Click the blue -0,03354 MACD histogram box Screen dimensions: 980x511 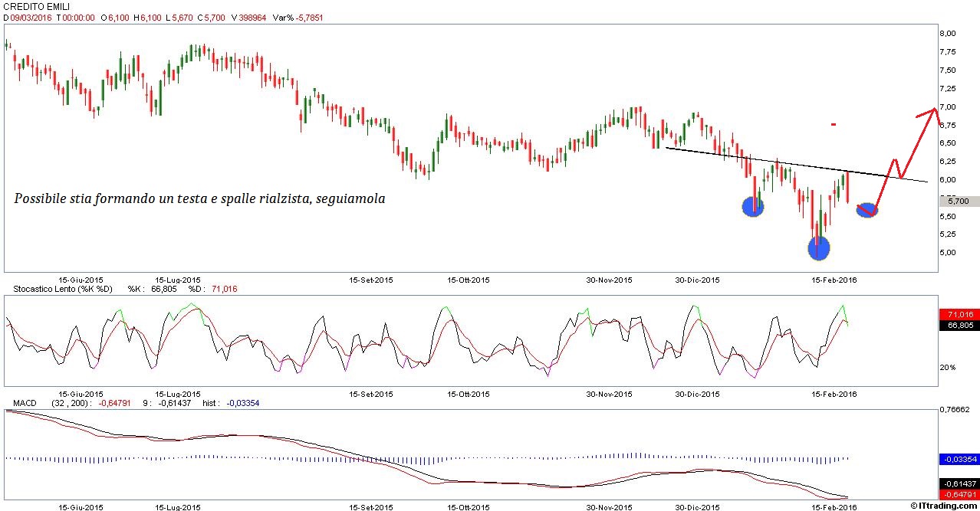click(959, 459)
